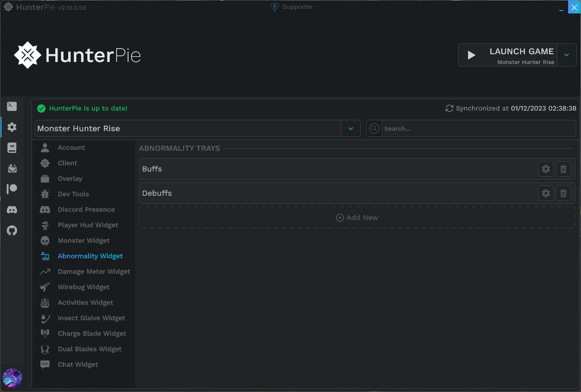The width and height of the screenshot is (581, 392).
Task: Click the Debuffs tray settings gear
Action: [546, 193]
